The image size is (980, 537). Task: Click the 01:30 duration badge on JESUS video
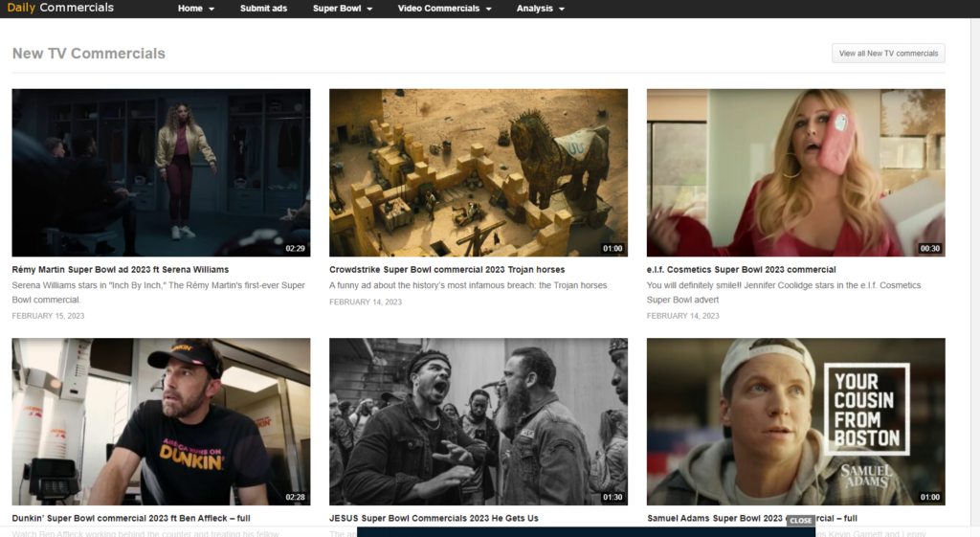coord(612,497)
